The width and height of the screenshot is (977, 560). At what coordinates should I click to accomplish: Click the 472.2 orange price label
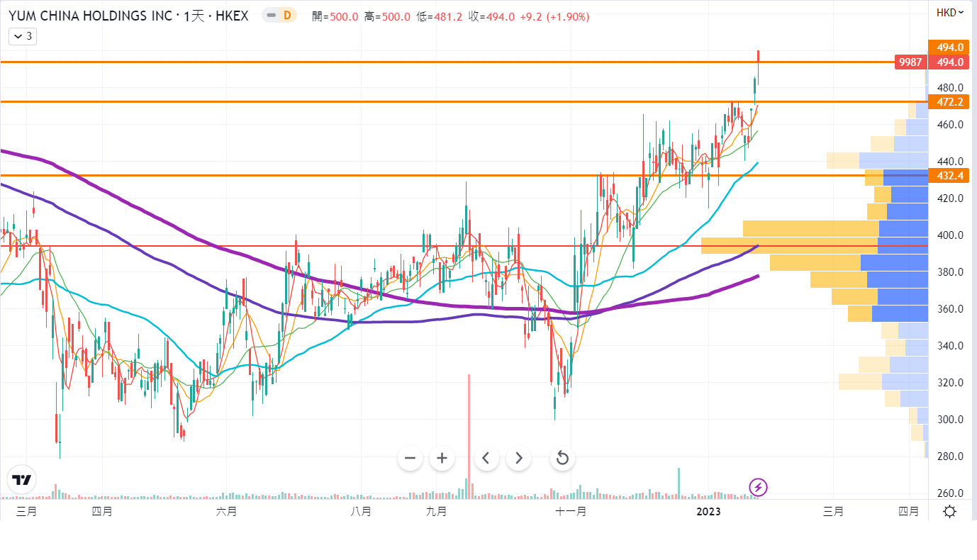pos(949,102)
